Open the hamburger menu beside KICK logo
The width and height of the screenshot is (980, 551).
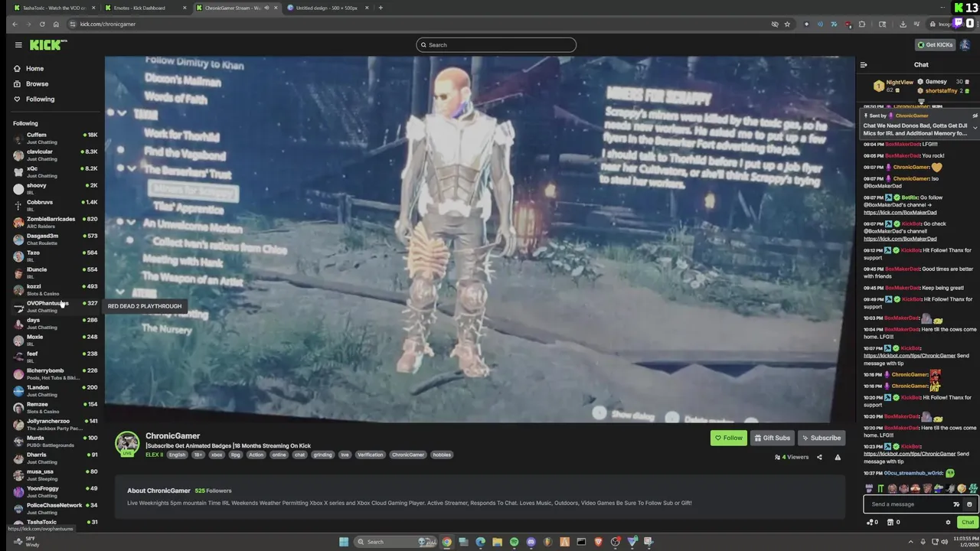tap(18, 44)
